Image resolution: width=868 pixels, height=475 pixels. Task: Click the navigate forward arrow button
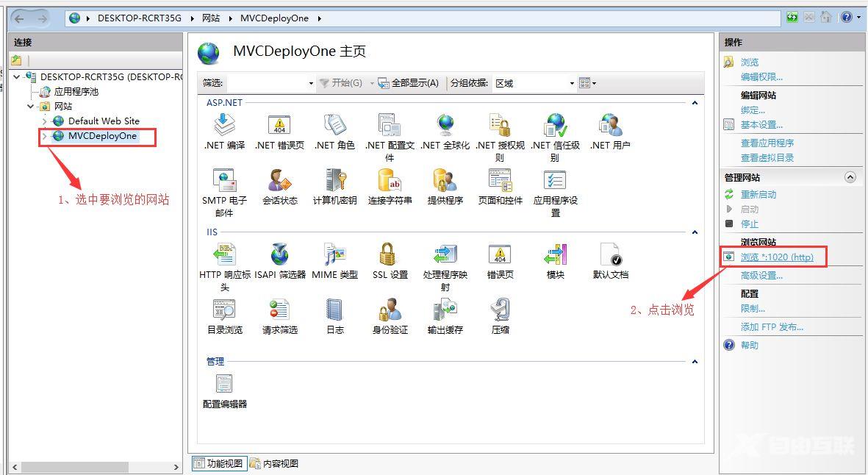[x=43, y=19]
